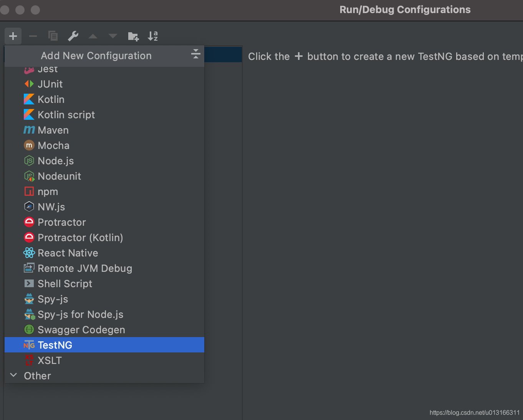
Task: Choose Kotlin script from the list
Action: pyautogui.click(x=104, y=114)
